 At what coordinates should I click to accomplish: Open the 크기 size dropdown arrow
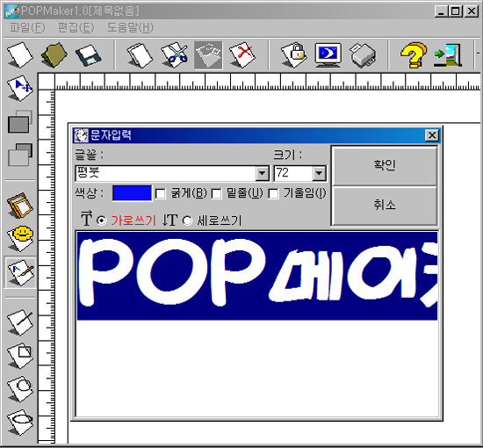[x=319, y=173]
